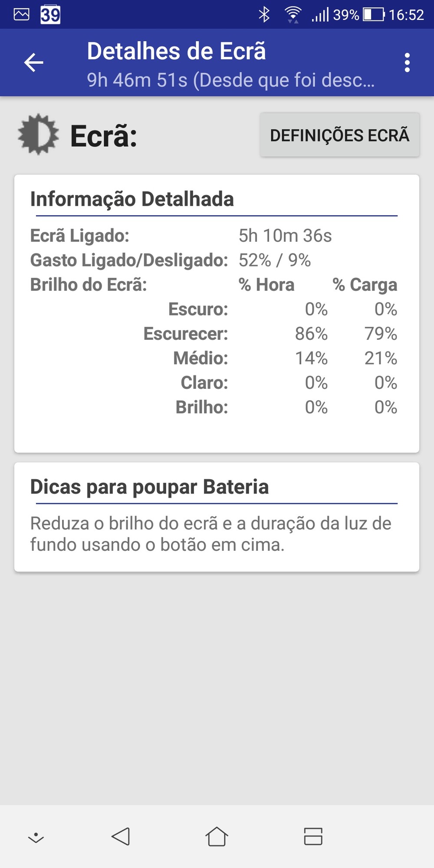Viewport: 434px width, 868px height.
Task: Tap the clock showing 16:52
Action: 406,15
